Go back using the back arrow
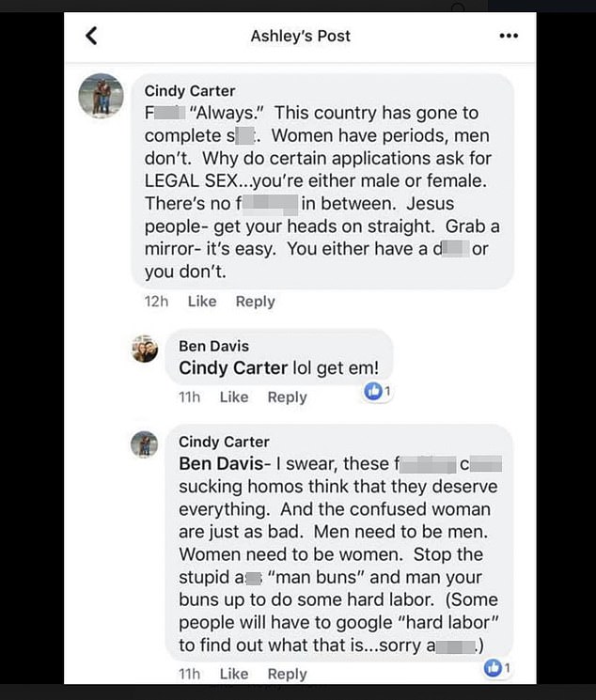The height and width of the screenshot is (700, 596). pos(91,37)
